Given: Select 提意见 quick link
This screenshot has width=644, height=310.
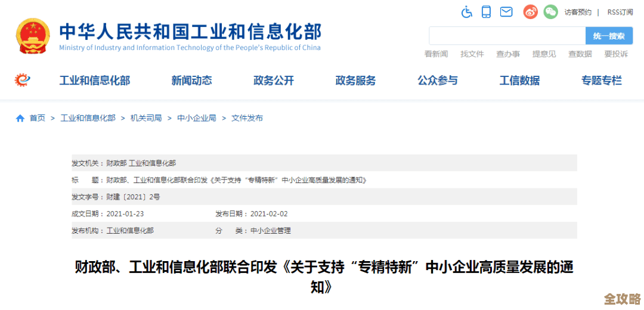Looking at the screenshot, I should [544, 54].
